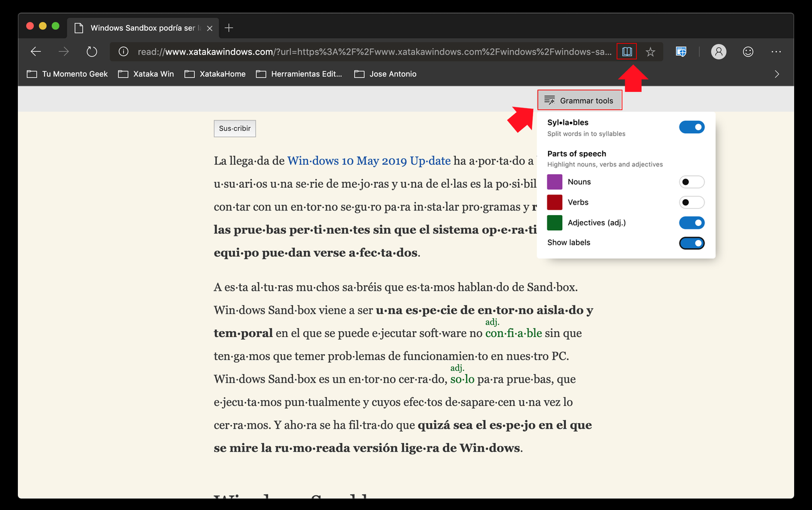Open the user profile avatar
Screen dimensions: 812x510
point(719,52)
